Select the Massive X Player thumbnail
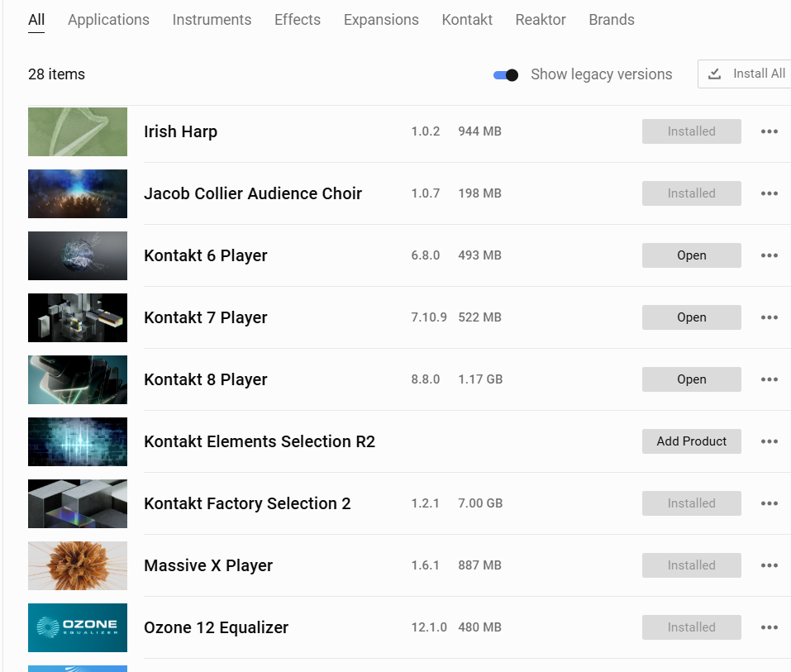The height and width of the screenshot is (672, 791). 78,566
